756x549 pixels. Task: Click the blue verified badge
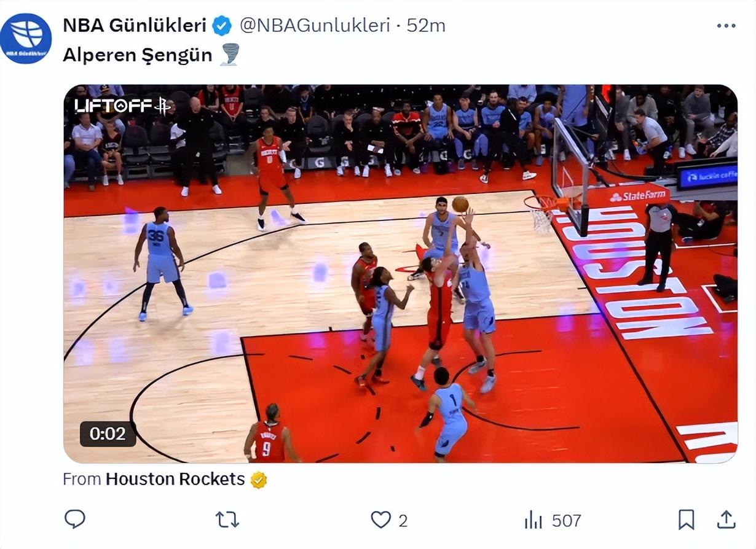[x=222, y=26]
